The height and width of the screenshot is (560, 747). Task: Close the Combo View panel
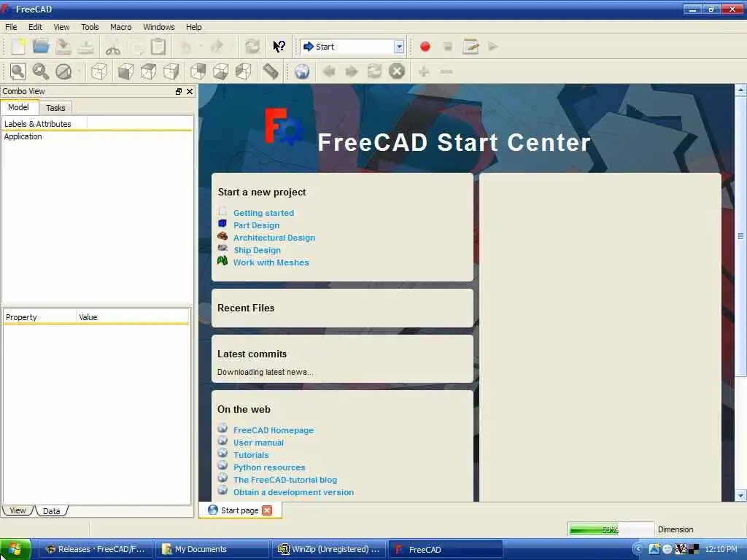(x=190, y=91)
